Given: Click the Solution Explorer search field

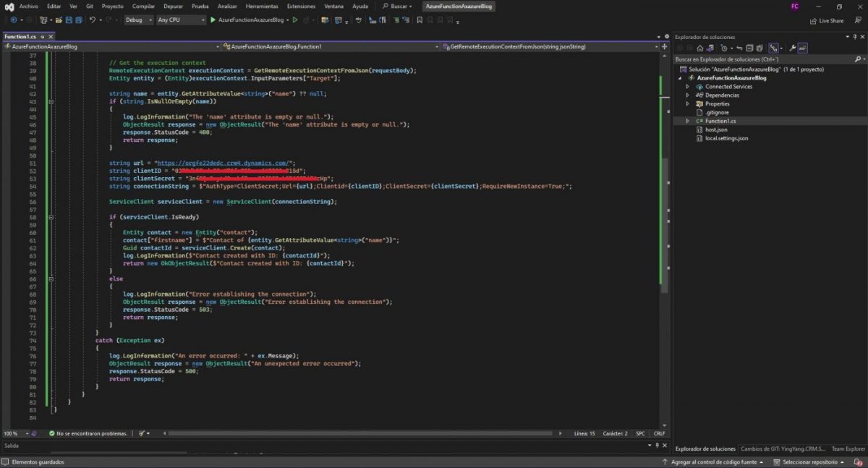Looking at the screenshot, I should 762,59.
